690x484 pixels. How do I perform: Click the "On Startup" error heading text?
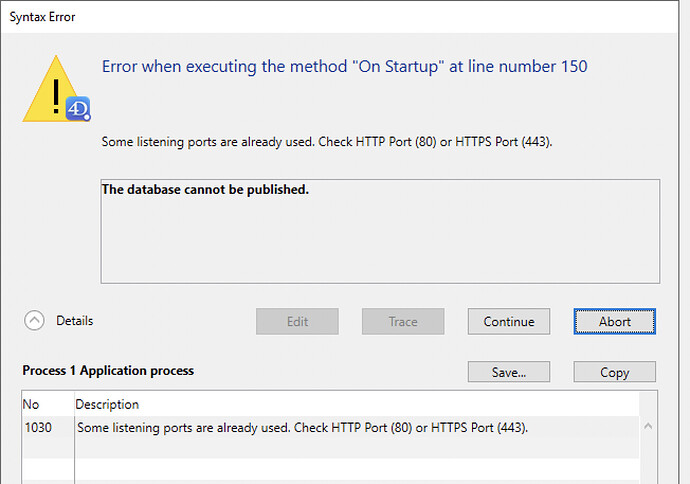(345, 67)
